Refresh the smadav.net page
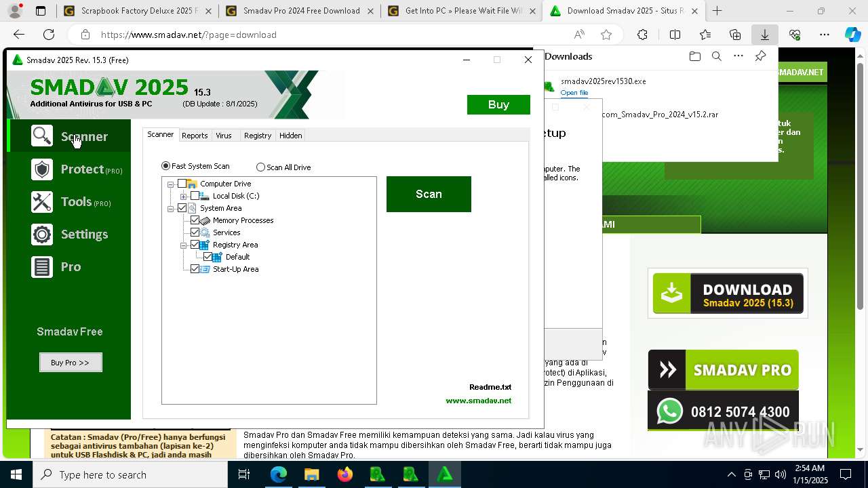The image size is (868, 488). pos(49,35)
